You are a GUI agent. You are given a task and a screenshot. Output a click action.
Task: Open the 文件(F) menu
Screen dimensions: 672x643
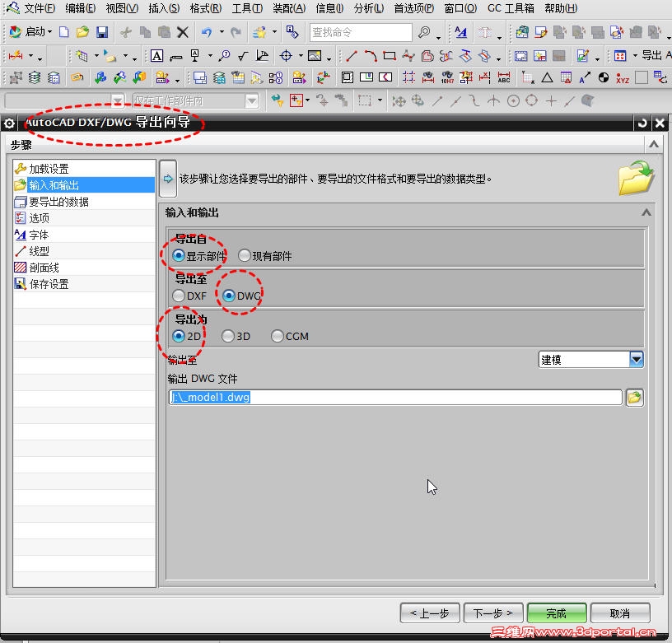(40, 8)
